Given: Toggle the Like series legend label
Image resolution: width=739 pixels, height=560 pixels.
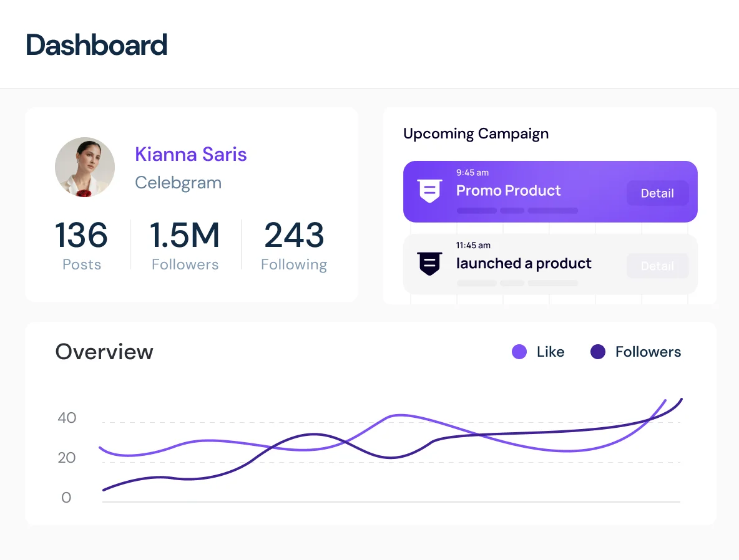Looking at the screenshot, I should tap(550, 352).
